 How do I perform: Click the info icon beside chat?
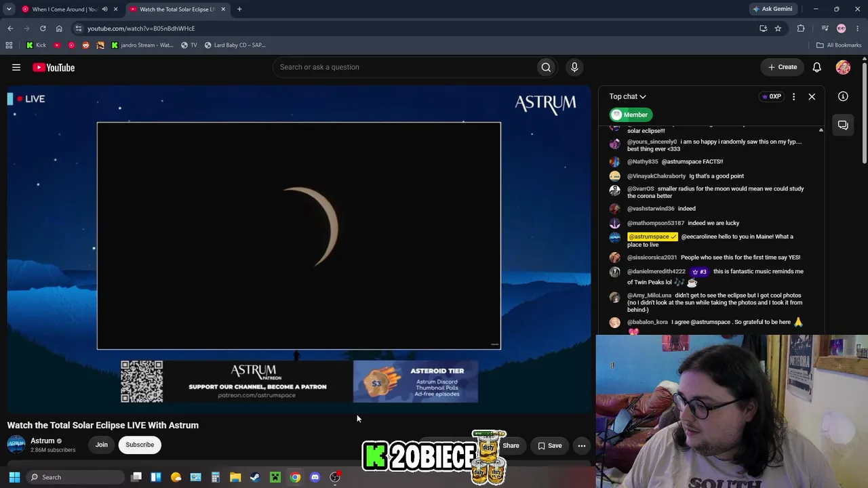click(843, 96)
